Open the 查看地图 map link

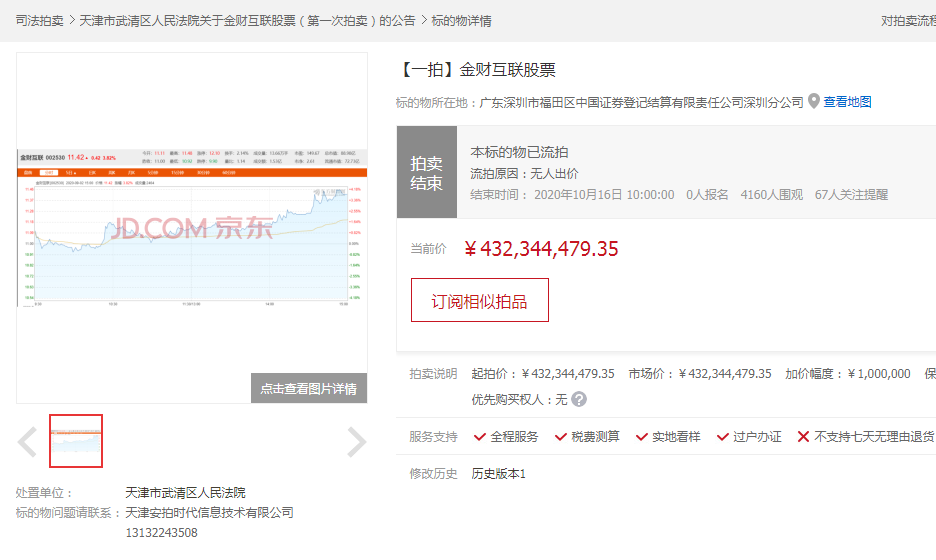click(847, 102)
